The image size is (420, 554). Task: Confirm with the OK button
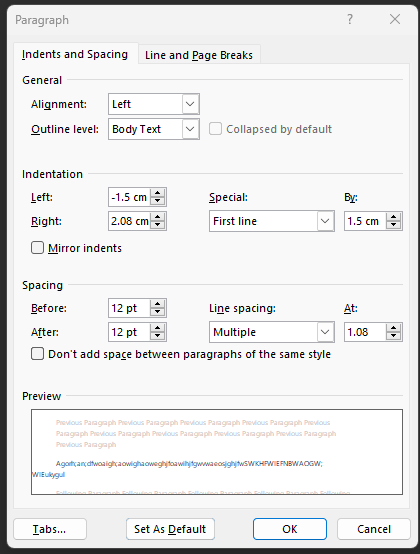pyautogui.click(x=290, y=529)
